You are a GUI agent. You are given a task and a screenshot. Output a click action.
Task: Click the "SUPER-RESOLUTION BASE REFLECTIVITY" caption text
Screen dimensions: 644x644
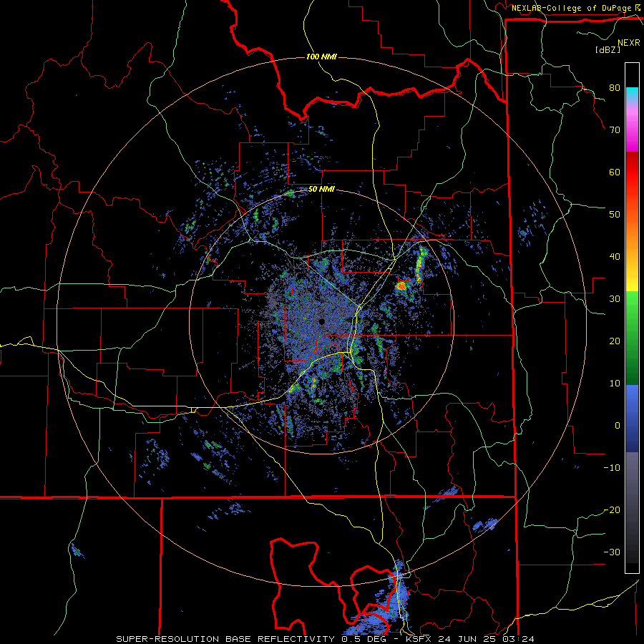point(225,639)
